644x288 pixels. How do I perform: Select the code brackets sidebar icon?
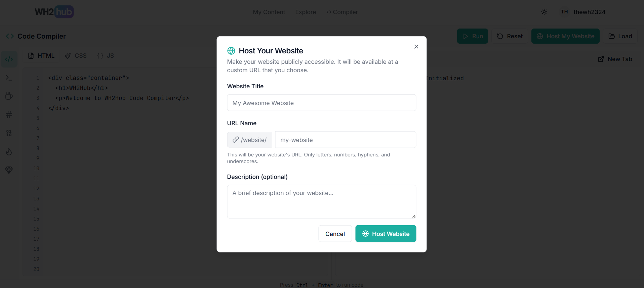click(9, 59)
